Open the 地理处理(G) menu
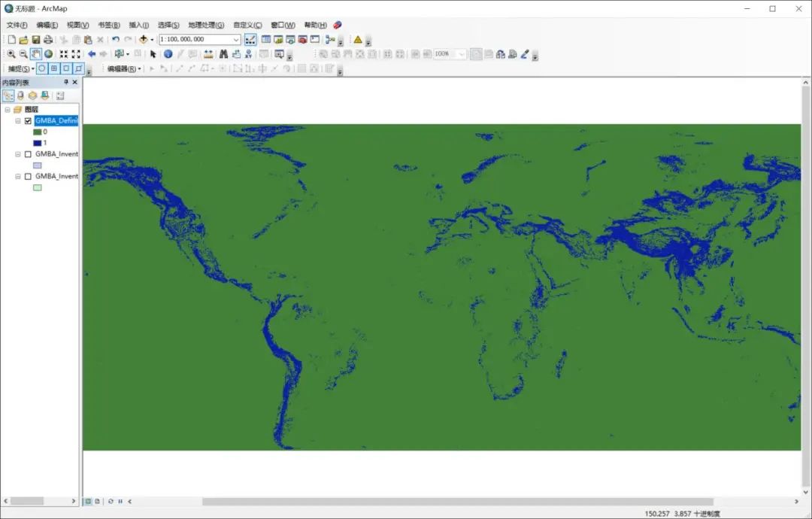812x519 pixels. [x=206, y=25]
